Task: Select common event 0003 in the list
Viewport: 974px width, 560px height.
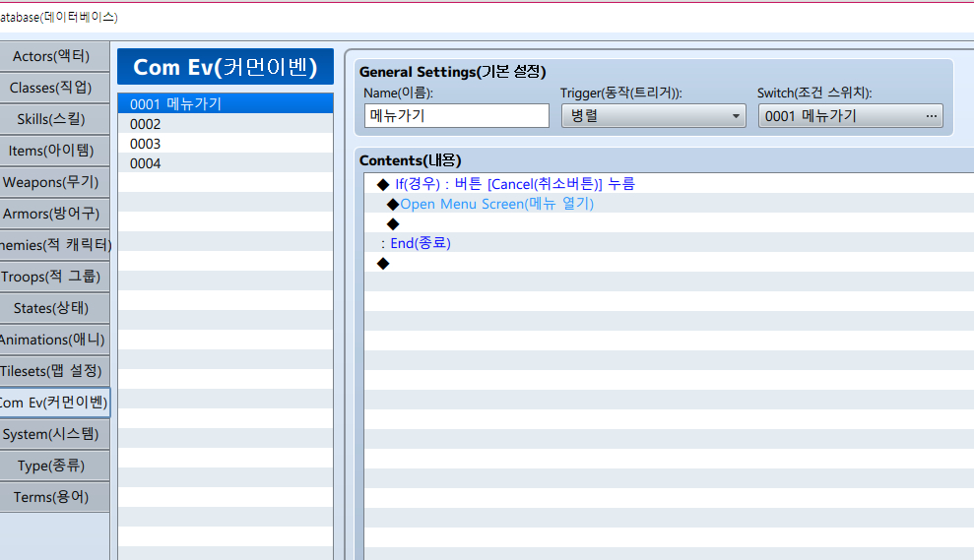Action: [x=225, y=144]
